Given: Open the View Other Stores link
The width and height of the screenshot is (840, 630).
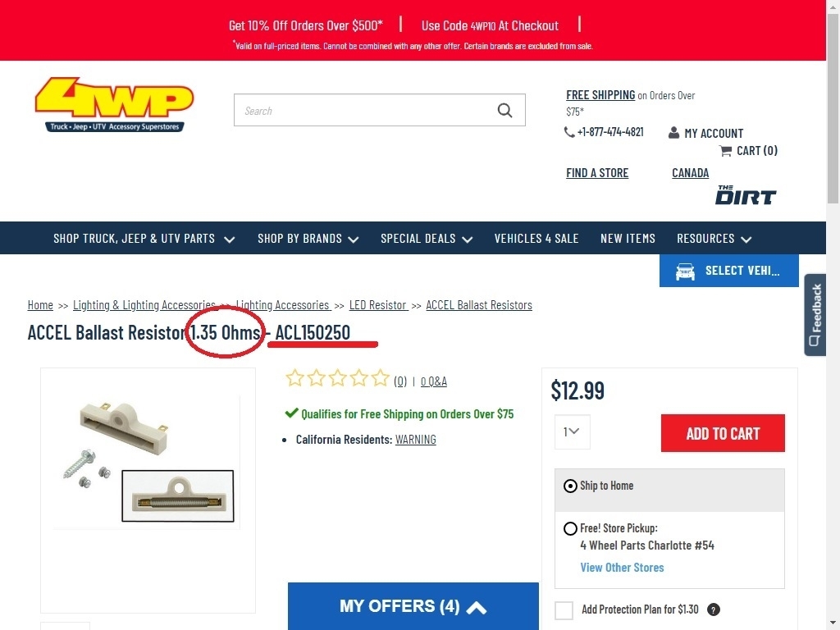Looking at the screenshot, I should pos(622,568).
